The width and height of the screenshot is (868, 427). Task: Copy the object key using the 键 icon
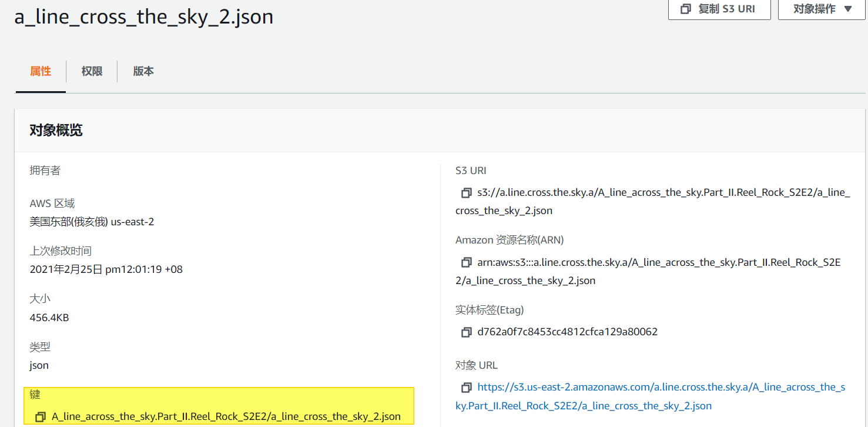pyautogui.click(x=41, y=417)
